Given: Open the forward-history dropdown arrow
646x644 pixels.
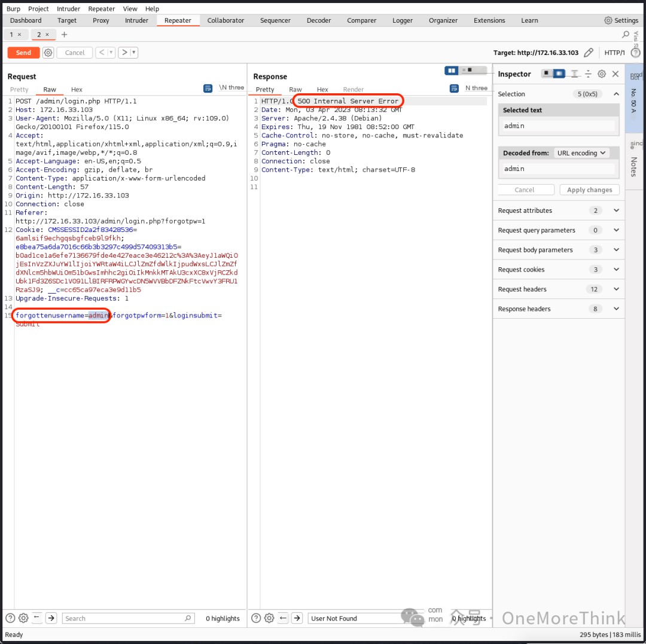Looking at the screenshot, I should click(x=133, y=53).
